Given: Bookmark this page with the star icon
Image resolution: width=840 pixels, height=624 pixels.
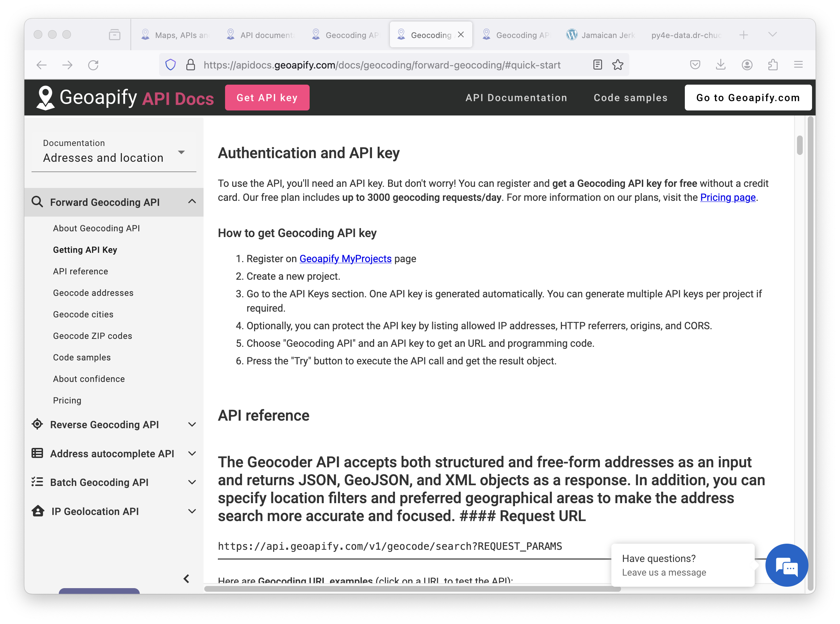Looking at the screenshot, I should coord(618,65).
